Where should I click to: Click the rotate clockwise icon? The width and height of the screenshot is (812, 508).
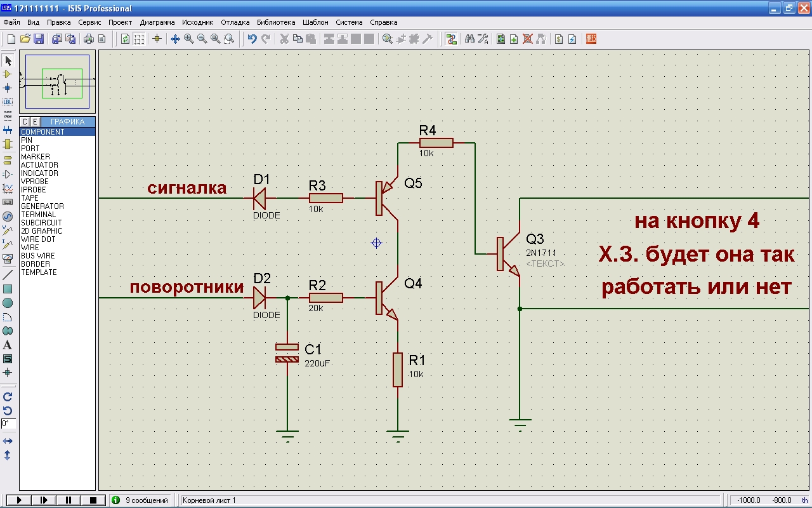tap(8, 396)
